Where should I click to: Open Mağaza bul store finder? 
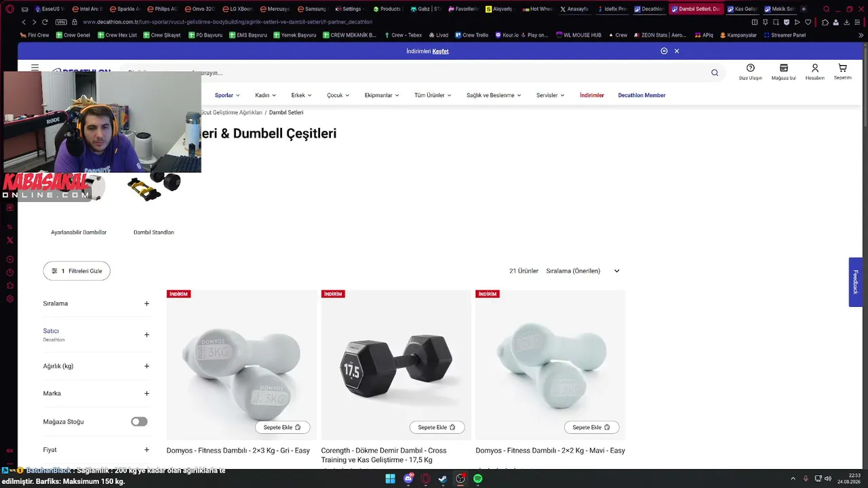(x=783, y=72)
